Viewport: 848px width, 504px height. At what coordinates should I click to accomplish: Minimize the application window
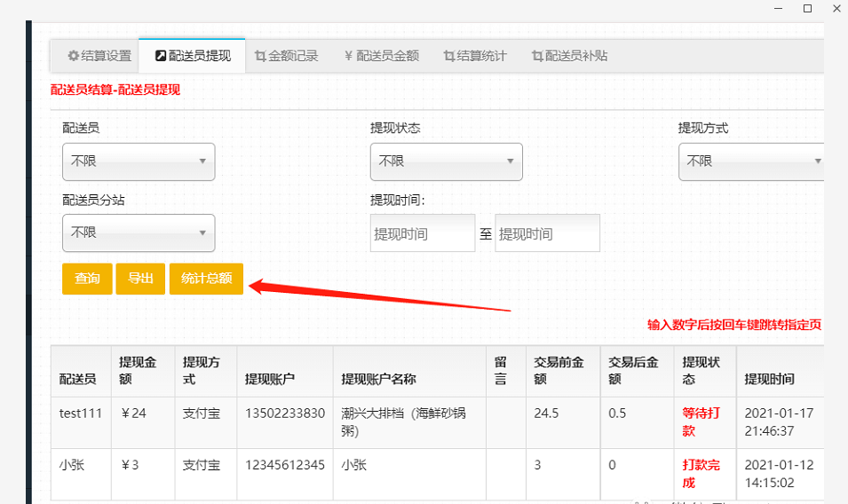[778, 9]
